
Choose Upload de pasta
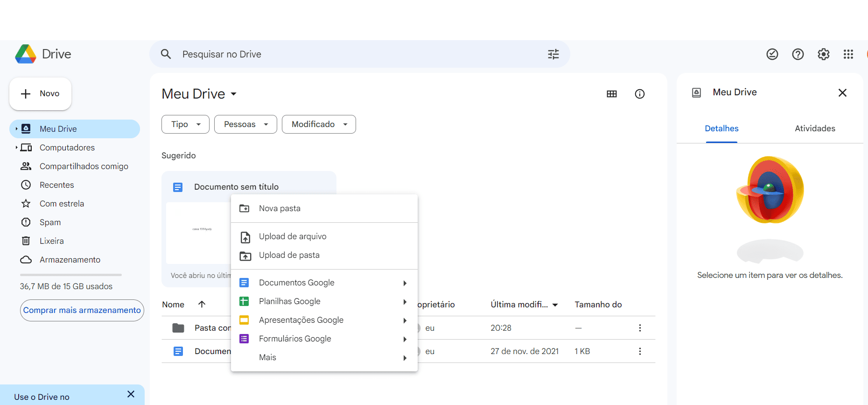(324, 255)
